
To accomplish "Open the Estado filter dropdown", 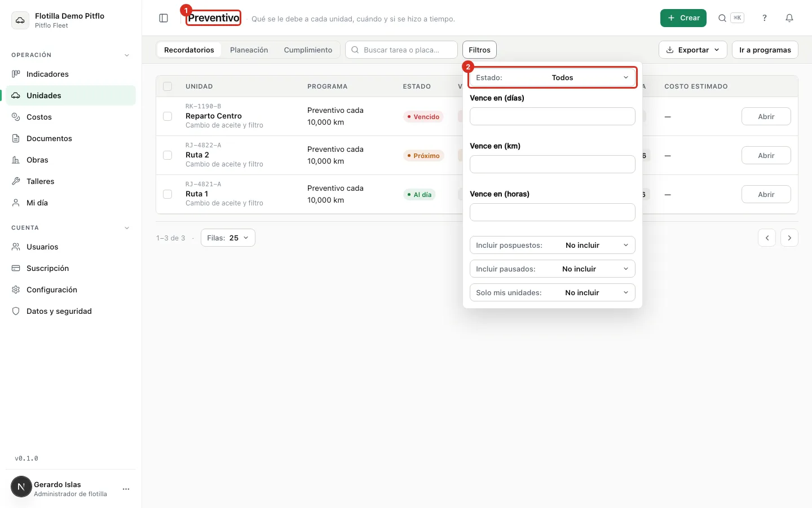I will (x=553, y=77).
